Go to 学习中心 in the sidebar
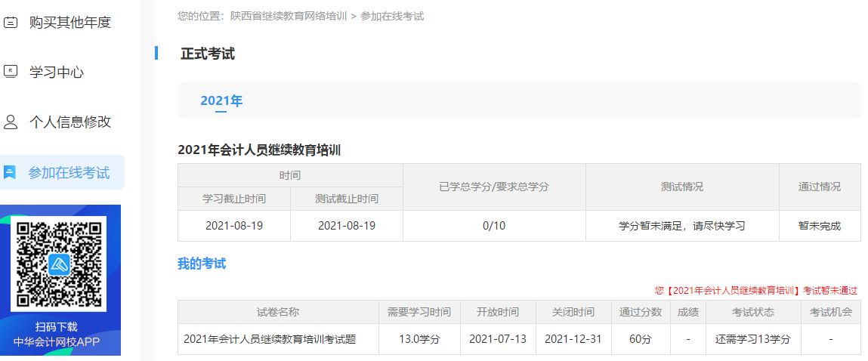The image size is (868, 361). coord(56,72)
